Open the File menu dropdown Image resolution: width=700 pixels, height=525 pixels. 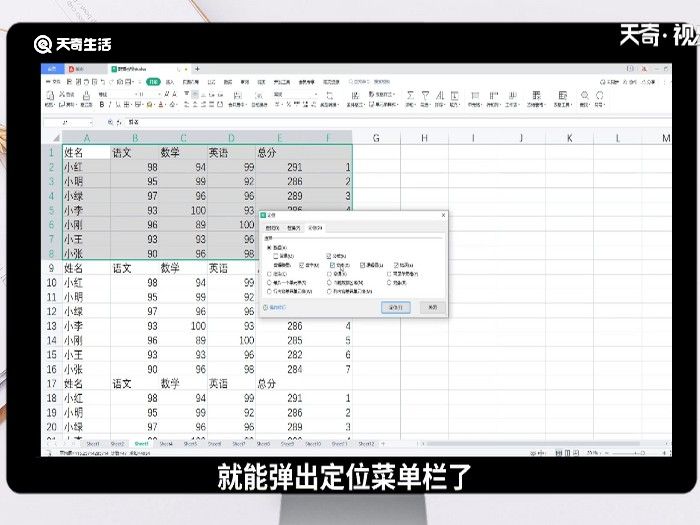point(53,82)
